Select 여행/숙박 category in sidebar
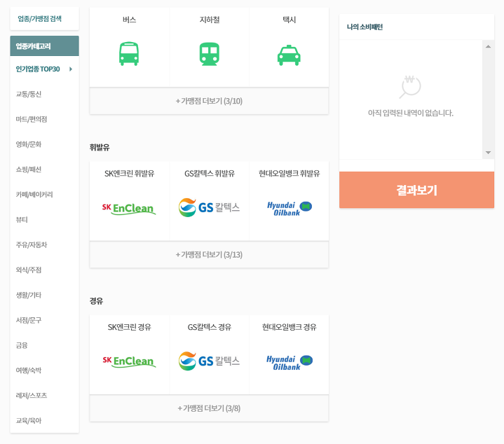 pos(29,370)
